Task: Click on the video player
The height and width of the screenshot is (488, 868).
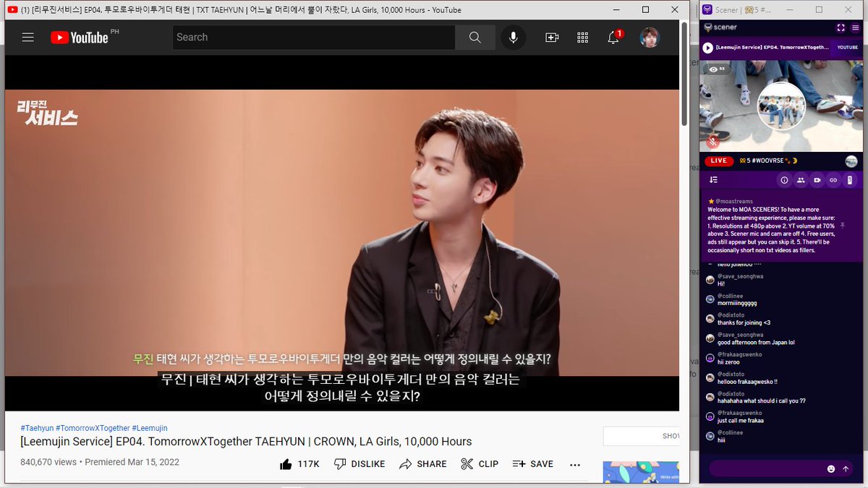Action: pos(342,233)
